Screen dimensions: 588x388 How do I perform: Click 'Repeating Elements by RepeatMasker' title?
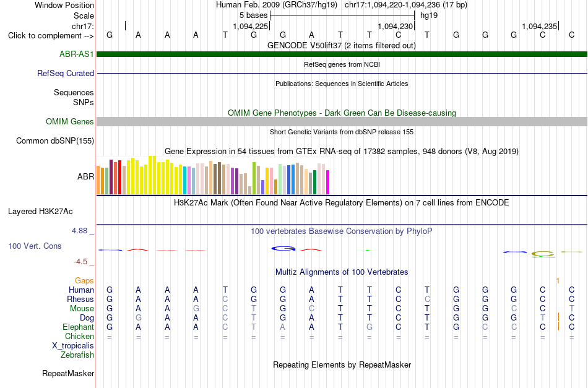pos(342,364)
